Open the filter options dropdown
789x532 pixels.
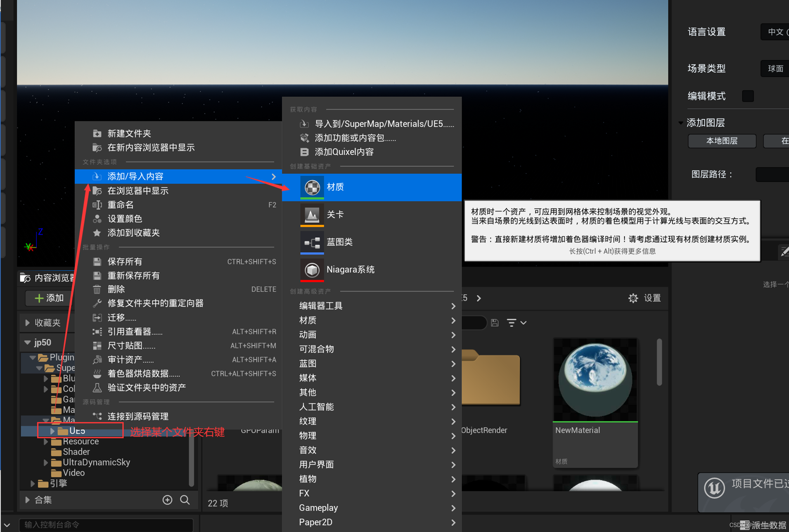516,323
